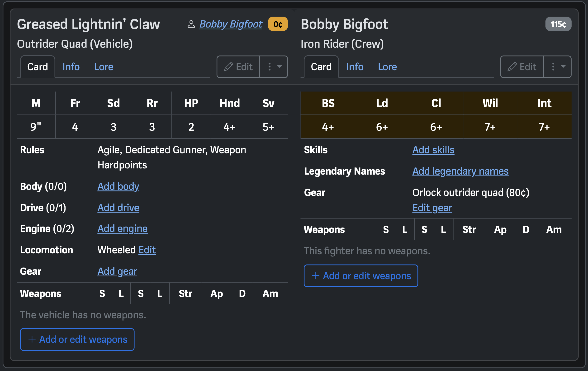The image size is (588, 371).
Task: Click Add legendary names link
Action: point(460,171)
